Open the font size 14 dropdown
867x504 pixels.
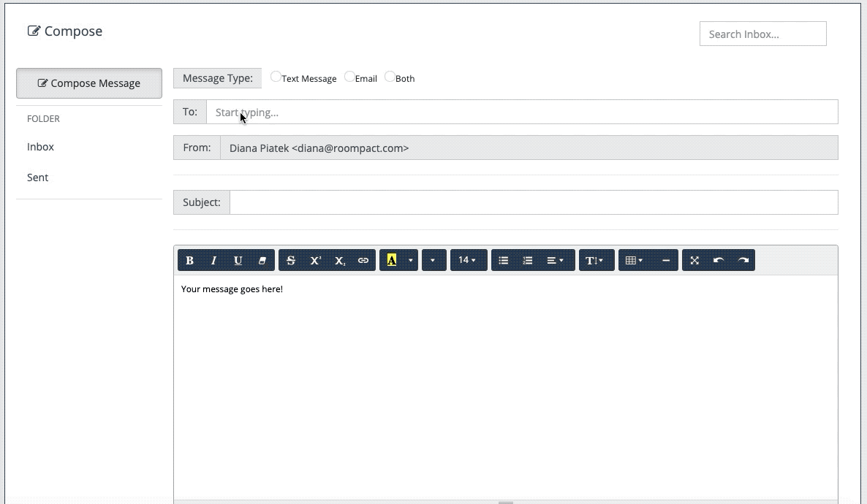[467, 261]
